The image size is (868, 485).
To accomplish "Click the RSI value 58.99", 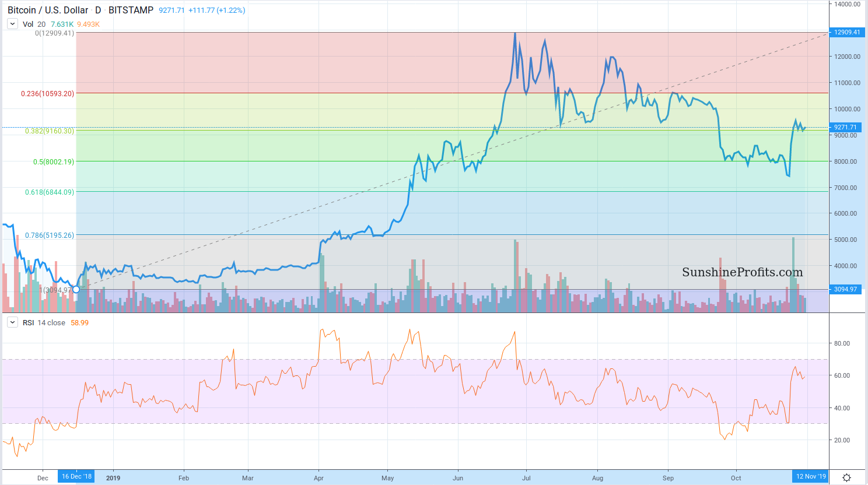I will 79,322.
